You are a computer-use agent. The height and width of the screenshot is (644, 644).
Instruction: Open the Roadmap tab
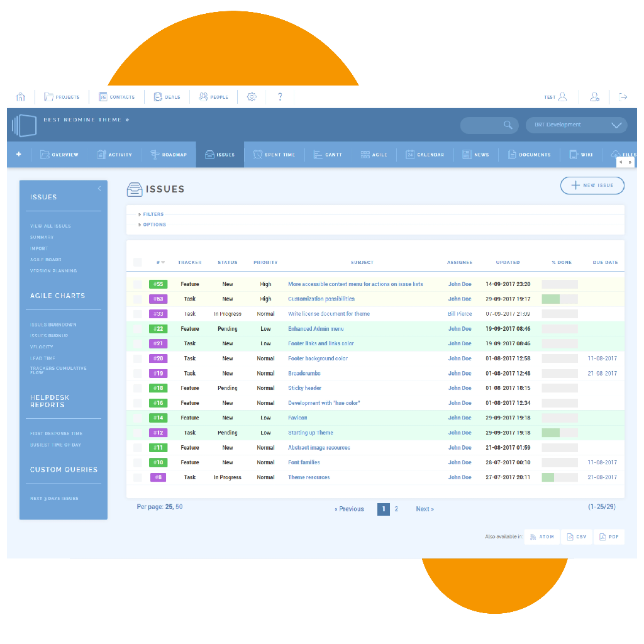168,155
